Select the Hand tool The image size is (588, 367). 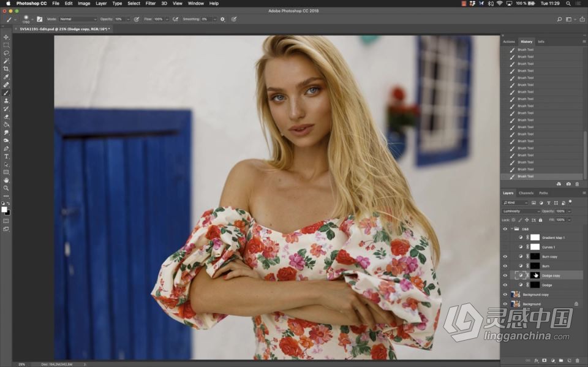click(6, 180)
